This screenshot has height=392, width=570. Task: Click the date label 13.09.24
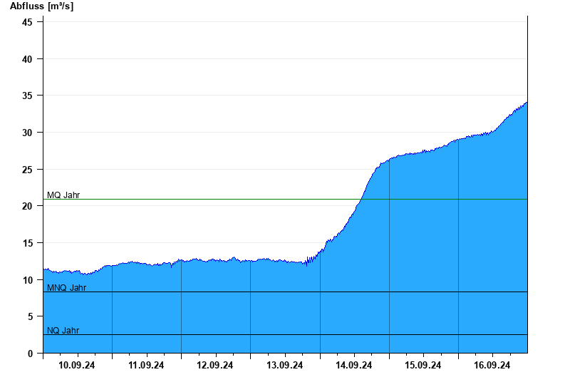(284, 365)
